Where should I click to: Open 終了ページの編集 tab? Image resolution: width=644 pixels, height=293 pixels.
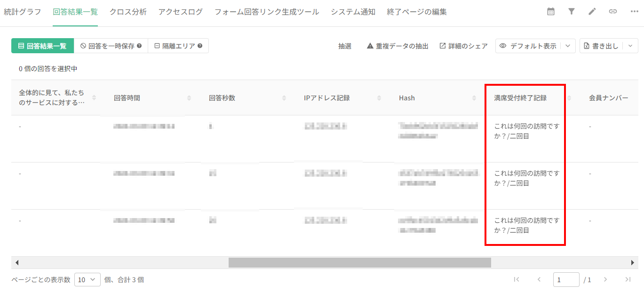417,12
